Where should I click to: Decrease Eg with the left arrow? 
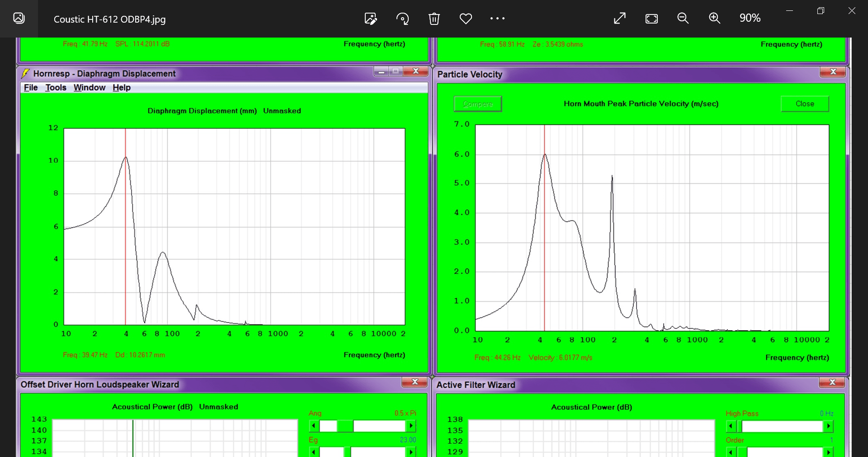(314, 452)
